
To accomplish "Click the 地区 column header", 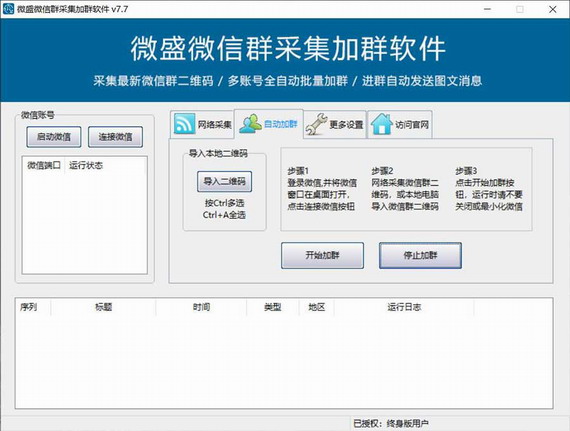I will point(316,307).
